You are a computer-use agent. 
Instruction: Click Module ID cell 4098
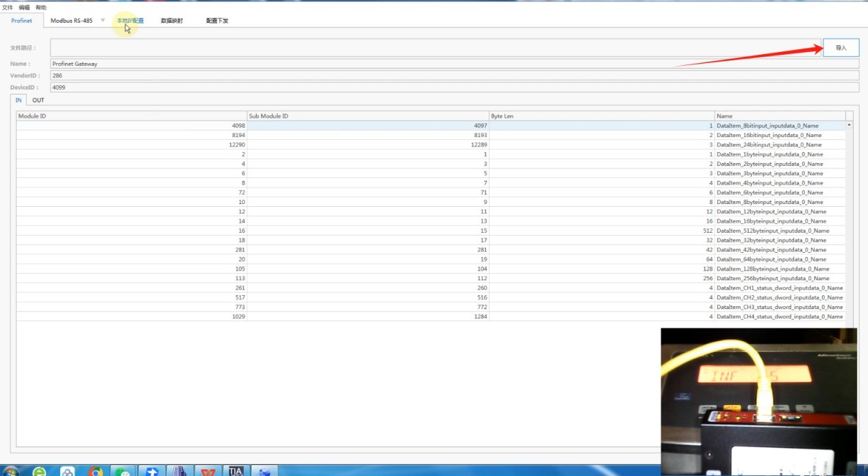click(132, 125)
